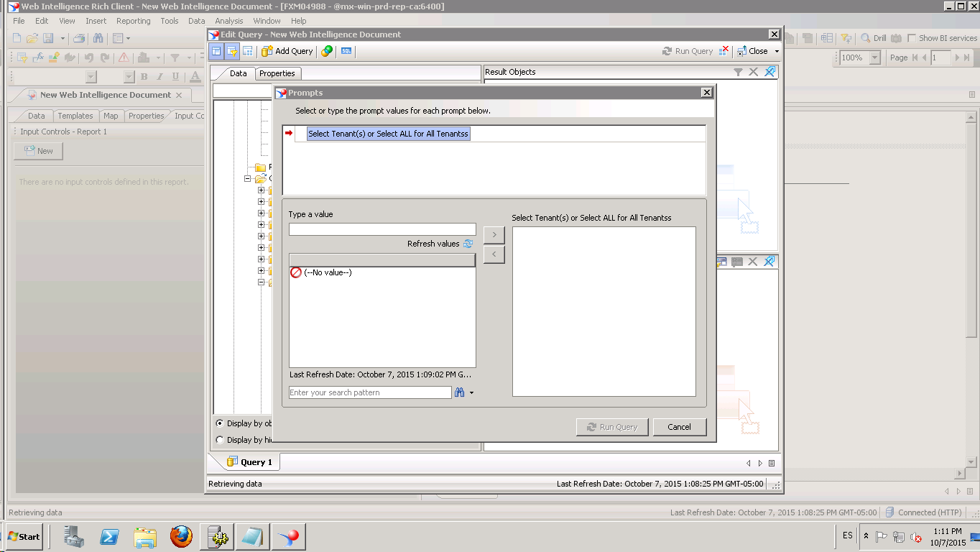Toggle the query filters panel icon
The height and width of the screenshot is (552, 980).
pos(231,51)
